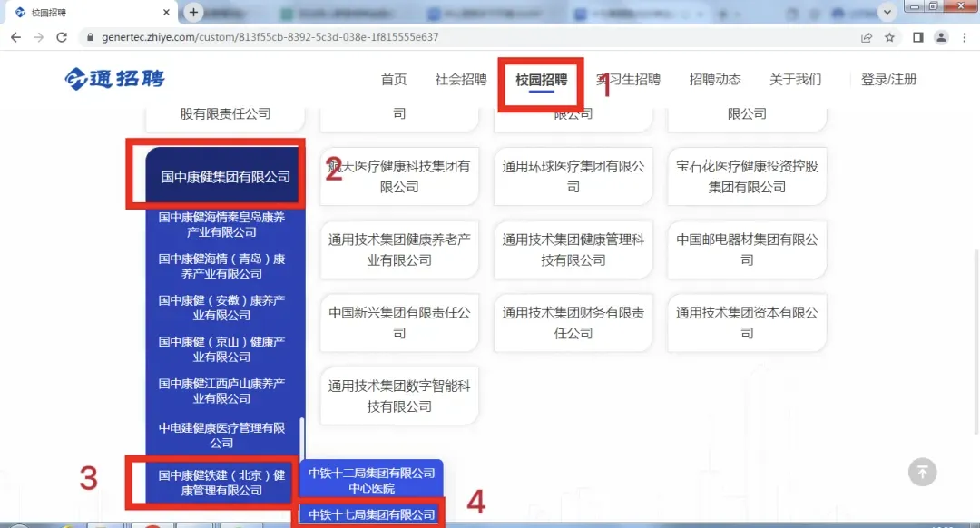The image size is (980, 528).
Task: Select 中铁十七局集团有限公司 option
Action: (x=371, y=514)
